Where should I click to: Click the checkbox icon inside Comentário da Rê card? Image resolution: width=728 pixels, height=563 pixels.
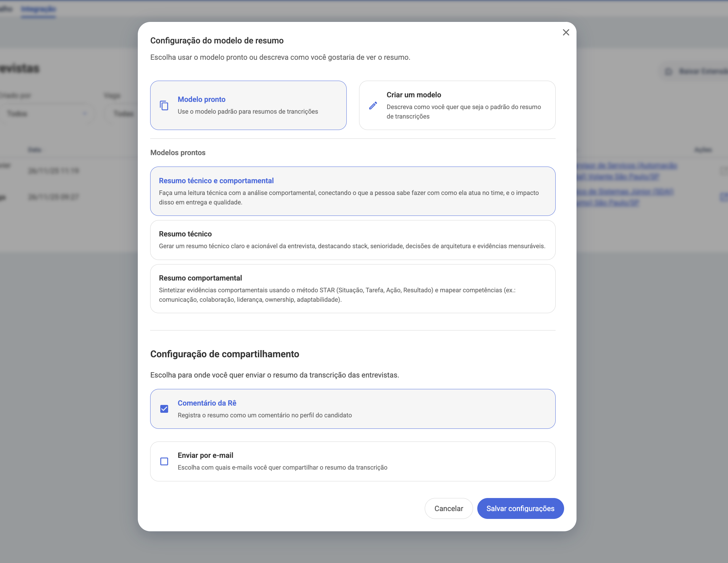tap(164, 409)
